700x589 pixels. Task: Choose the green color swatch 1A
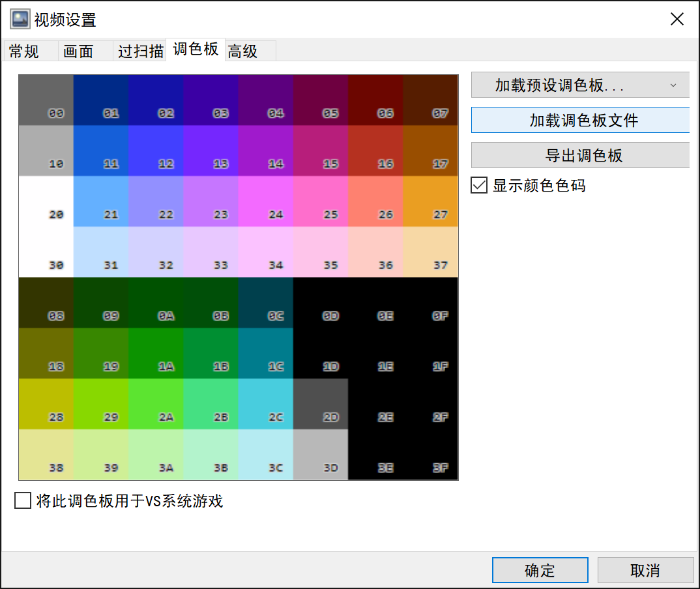156,353
